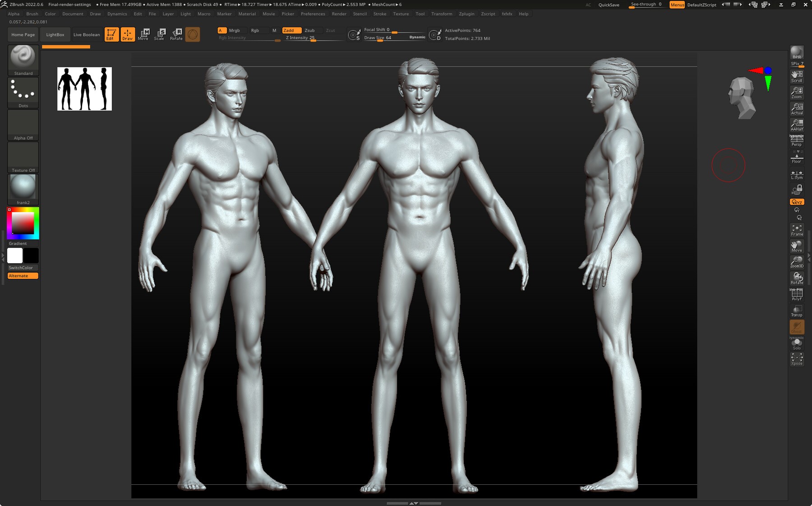Image resolution: width=812 pixels, height=506 pixels.
Task: Open the Alpha Off selector
Action: click(x=23, y=125)
